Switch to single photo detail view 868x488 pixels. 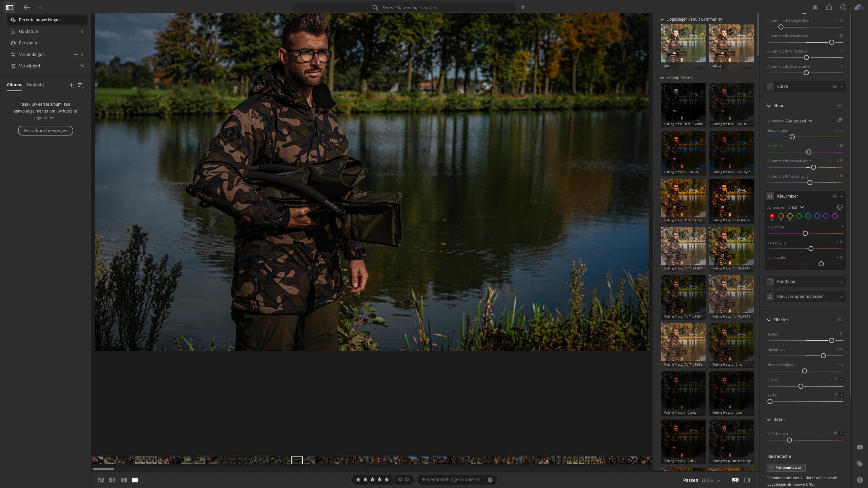click(x=135, y=480)
